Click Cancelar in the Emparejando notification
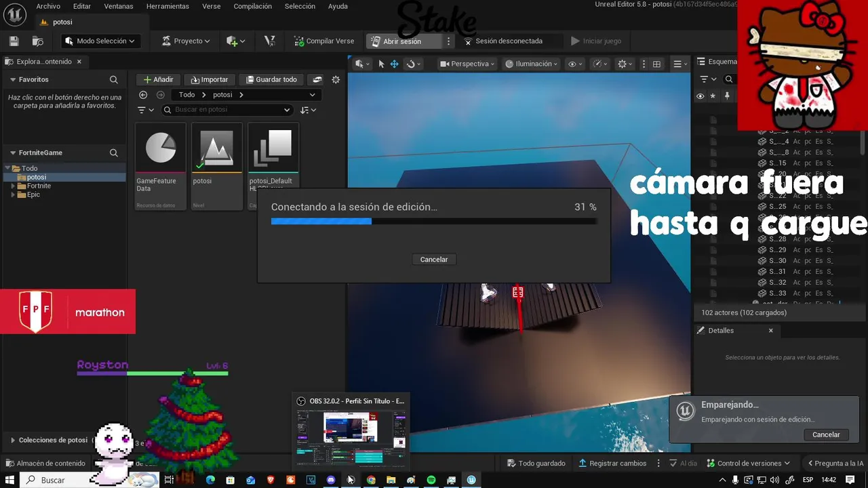The image size is (868, 488). [x=826, y=434]
